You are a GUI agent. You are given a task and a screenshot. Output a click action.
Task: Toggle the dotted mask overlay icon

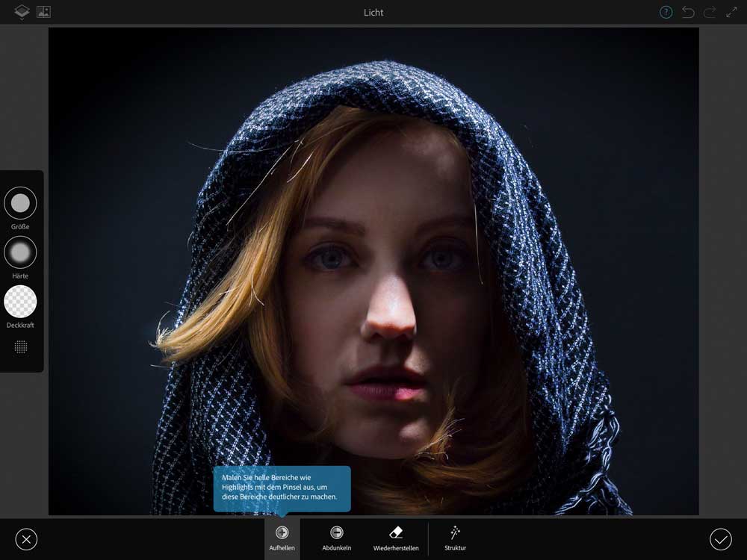(21, 346)
